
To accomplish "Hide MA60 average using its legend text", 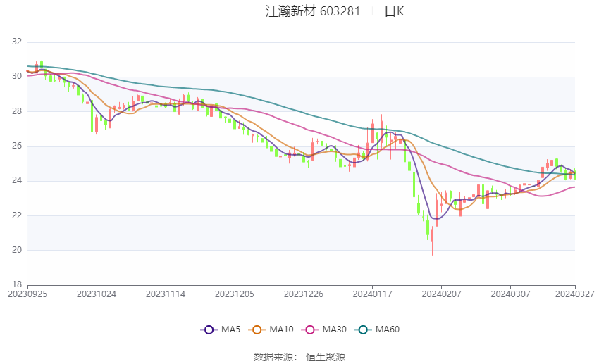I will 388,330.
